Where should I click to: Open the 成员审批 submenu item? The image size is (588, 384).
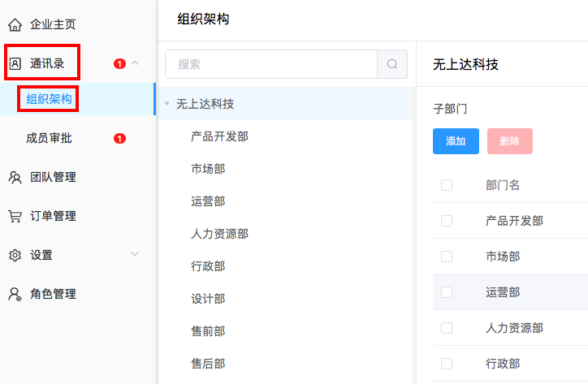click(49, 139)
